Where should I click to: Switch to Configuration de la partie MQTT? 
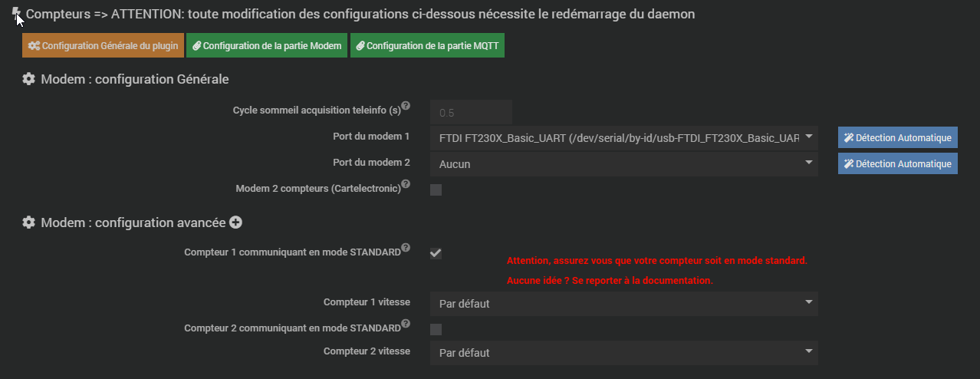427,46
